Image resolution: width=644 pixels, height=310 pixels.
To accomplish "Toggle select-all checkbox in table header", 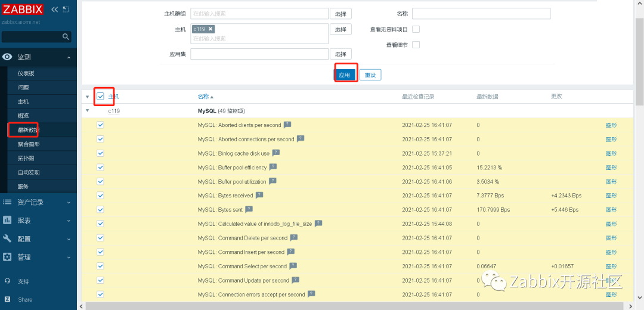I will pos(101,97).
